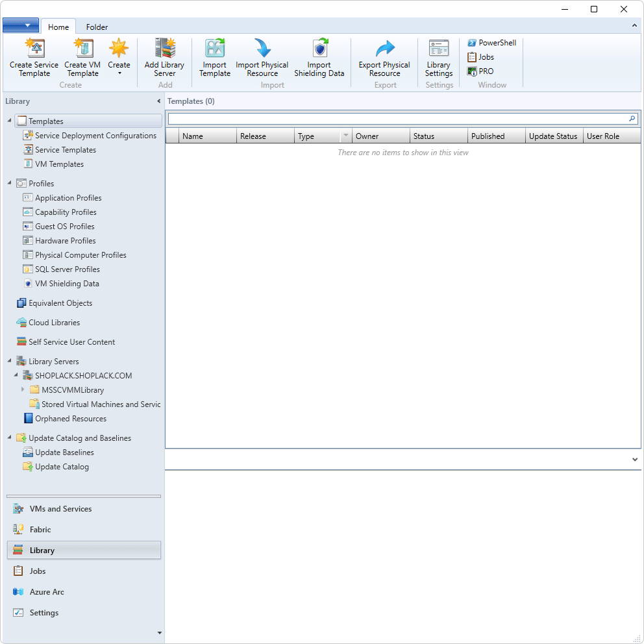Select Stored Virtual Machines and Services folder
Screen dimensions: 644x644
pos(95,404)
